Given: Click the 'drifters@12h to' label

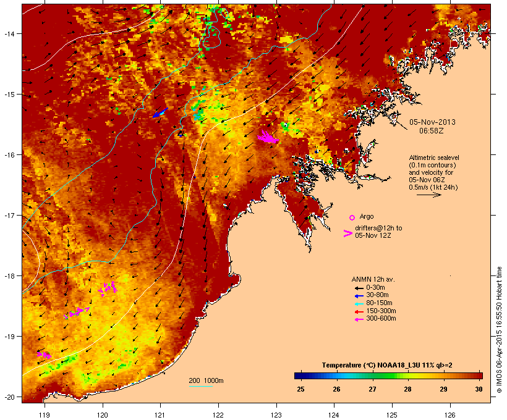Looking at the screenshot, I should point(378,228).
